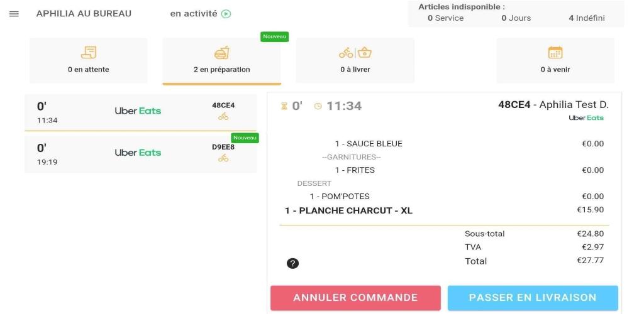This screenshot has height=314, width=644.
Task: Click the hourglass icon in order details
Action: coord(284,106)
